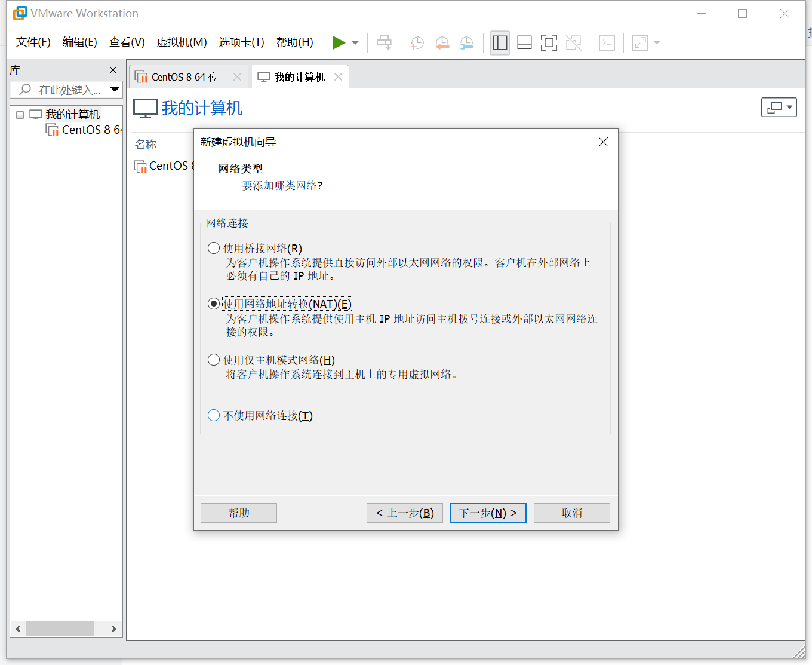
Task: Open the power options dropdown arrow
Action: coord(355,43)
